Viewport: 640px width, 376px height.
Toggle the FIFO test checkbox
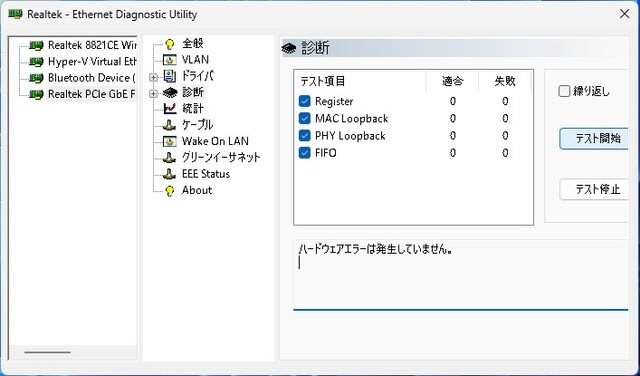304,153
